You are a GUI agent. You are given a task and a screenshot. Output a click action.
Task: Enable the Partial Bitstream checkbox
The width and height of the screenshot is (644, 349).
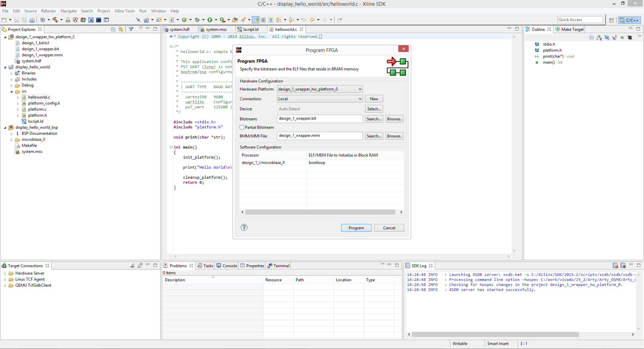click(242, 127)
